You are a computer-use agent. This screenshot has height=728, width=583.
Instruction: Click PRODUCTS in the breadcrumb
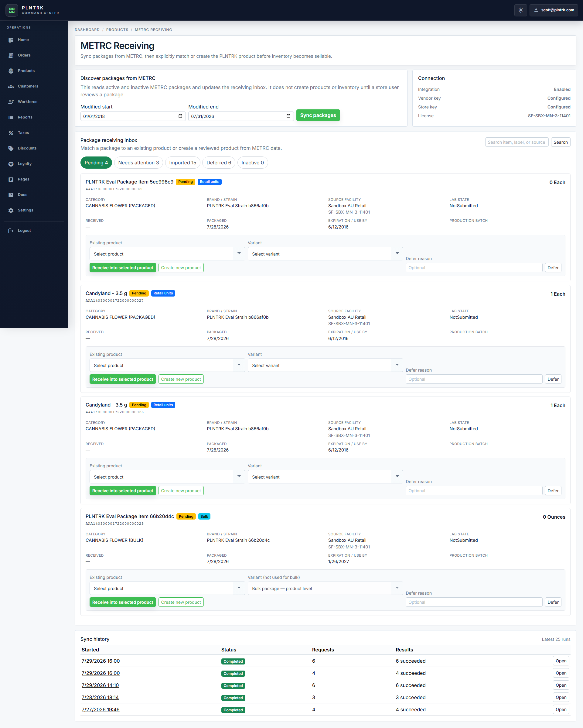[117, 30]
